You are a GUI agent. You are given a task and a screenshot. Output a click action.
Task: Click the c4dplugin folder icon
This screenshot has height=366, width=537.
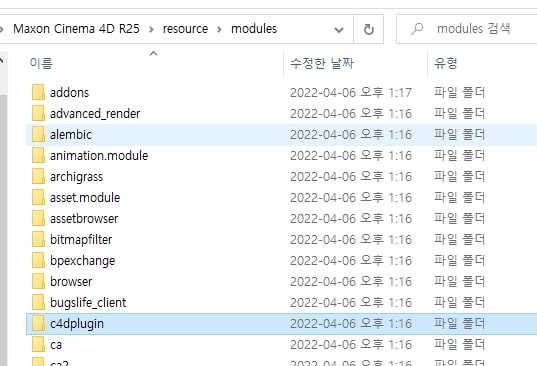point(38,324)
